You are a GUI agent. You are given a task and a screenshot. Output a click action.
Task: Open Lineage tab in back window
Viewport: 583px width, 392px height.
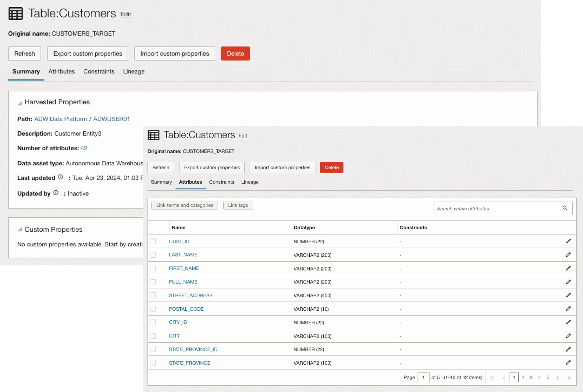[x=134, y=72]
